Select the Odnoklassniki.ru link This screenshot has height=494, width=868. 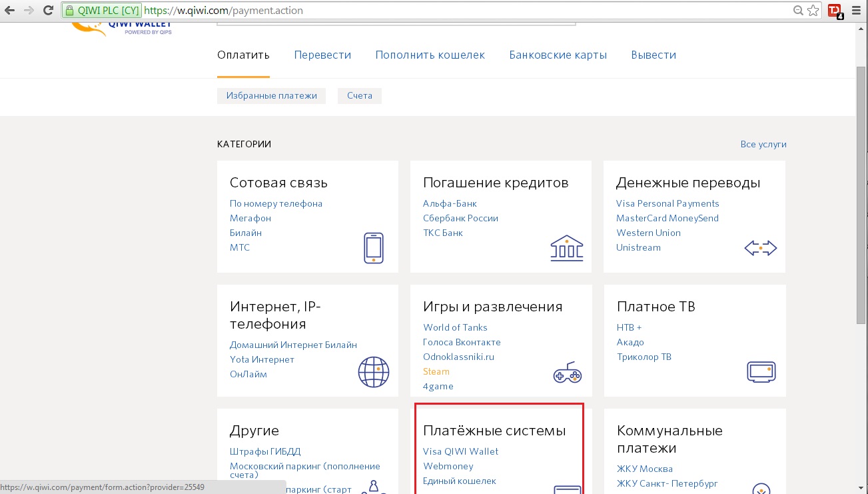tap(459, 357)
